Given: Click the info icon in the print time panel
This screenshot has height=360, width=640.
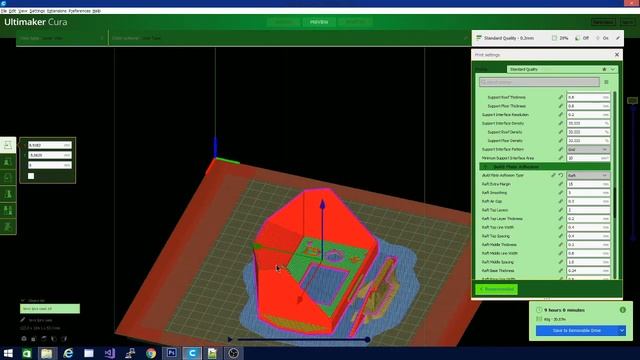Looking at the screenshot, I should pos(623,310).
